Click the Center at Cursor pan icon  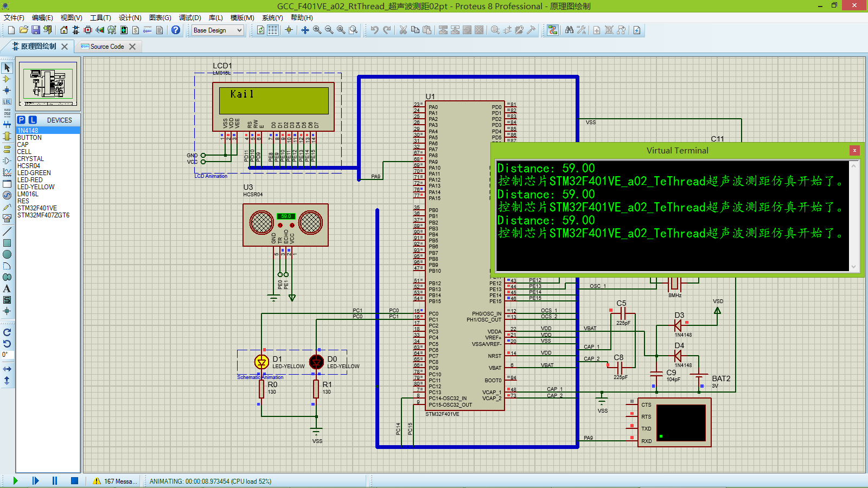[x=305, y=30]
